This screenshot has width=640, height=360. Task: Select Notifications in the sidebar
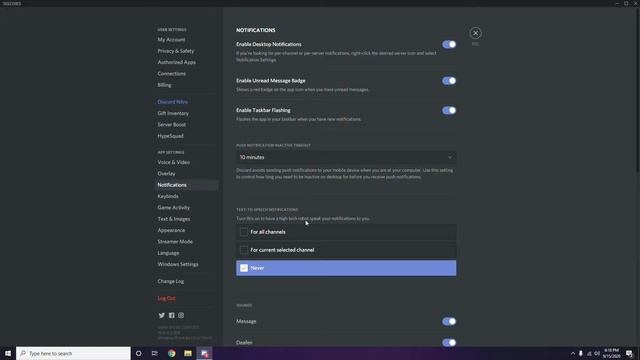coord(186,185)
